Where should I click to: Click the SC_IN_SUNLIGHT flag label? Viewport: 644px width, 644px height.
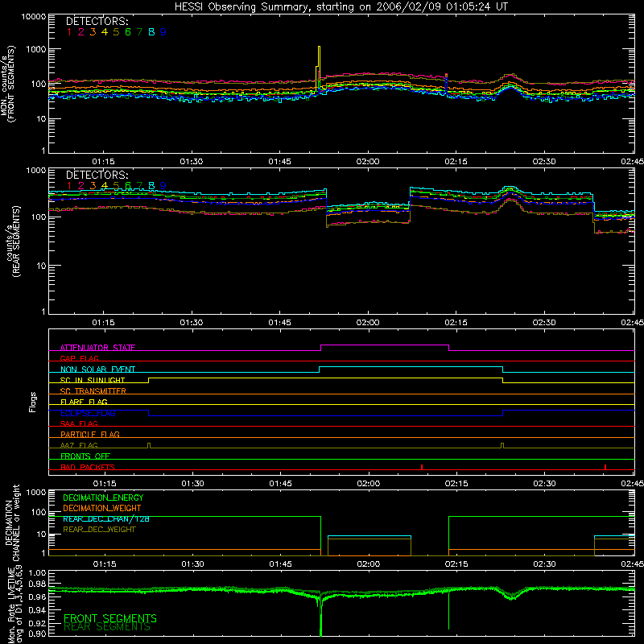93,380
